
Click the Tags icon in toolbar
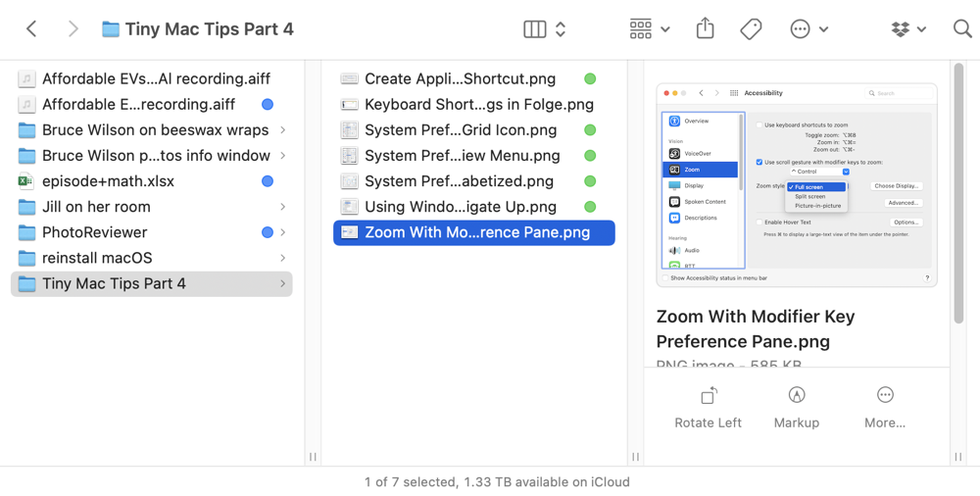pyautogui.click(x=751, y=29)
